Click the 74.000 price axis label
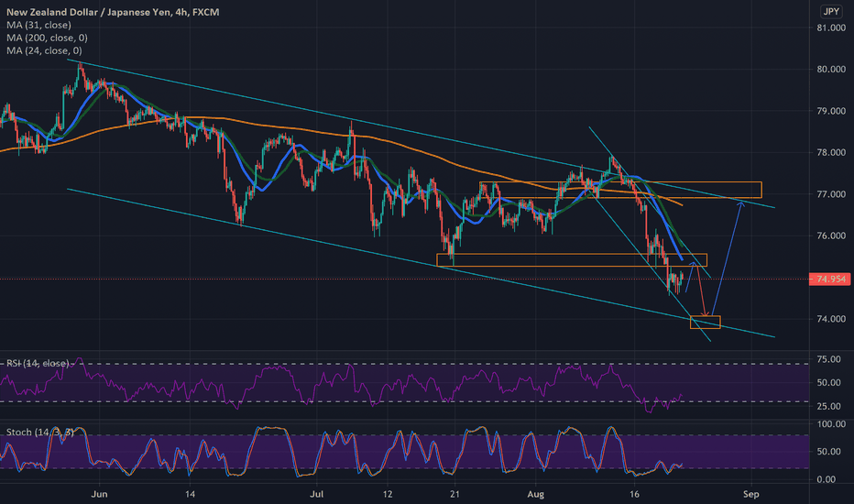 click(x=831, y=319)
